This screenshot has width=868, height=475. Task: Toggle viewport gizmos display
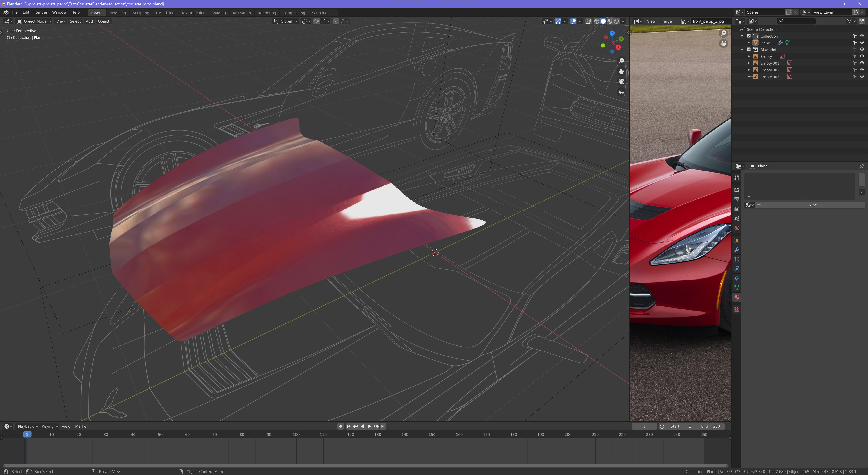pos(558,21)
